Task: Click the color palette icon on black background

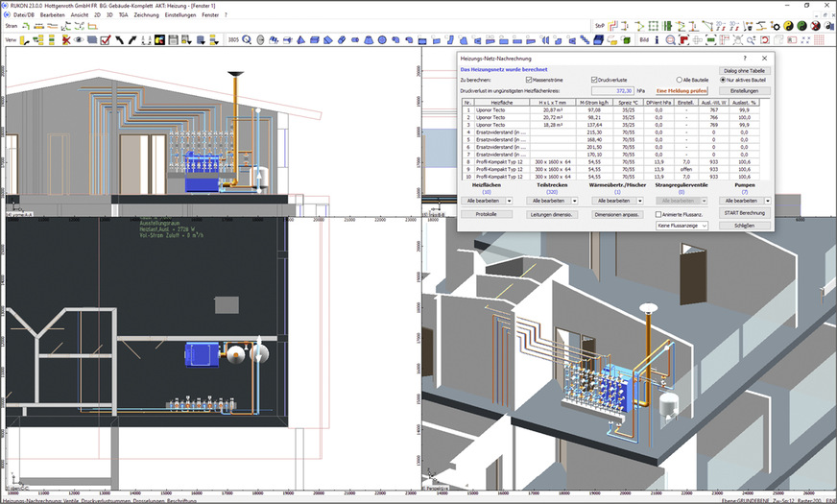Action: (159, 40)
